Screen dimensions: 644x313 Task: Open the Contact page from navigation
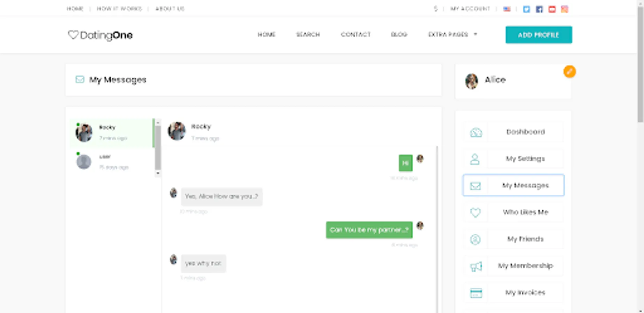point(356,34)
